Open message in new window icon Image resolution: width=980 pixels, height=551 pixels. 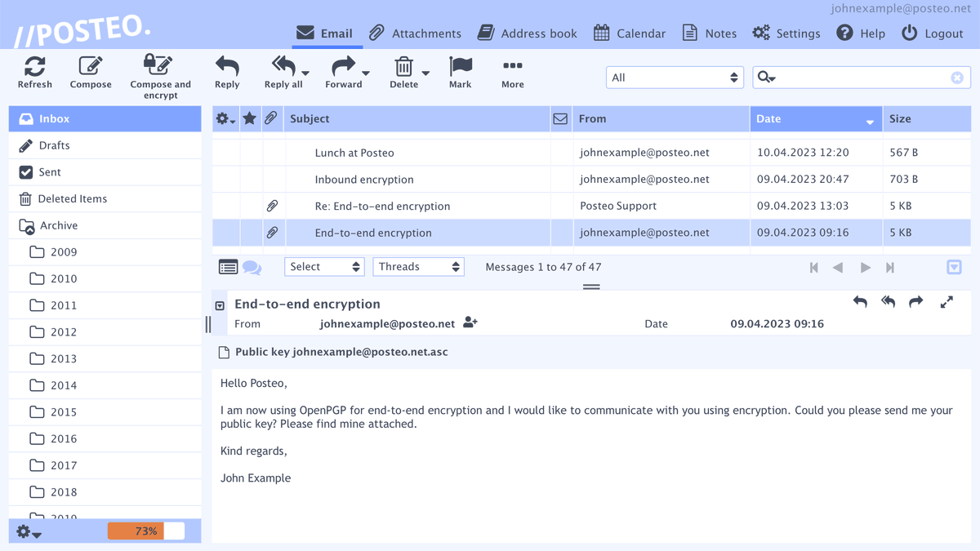(947, 302)
